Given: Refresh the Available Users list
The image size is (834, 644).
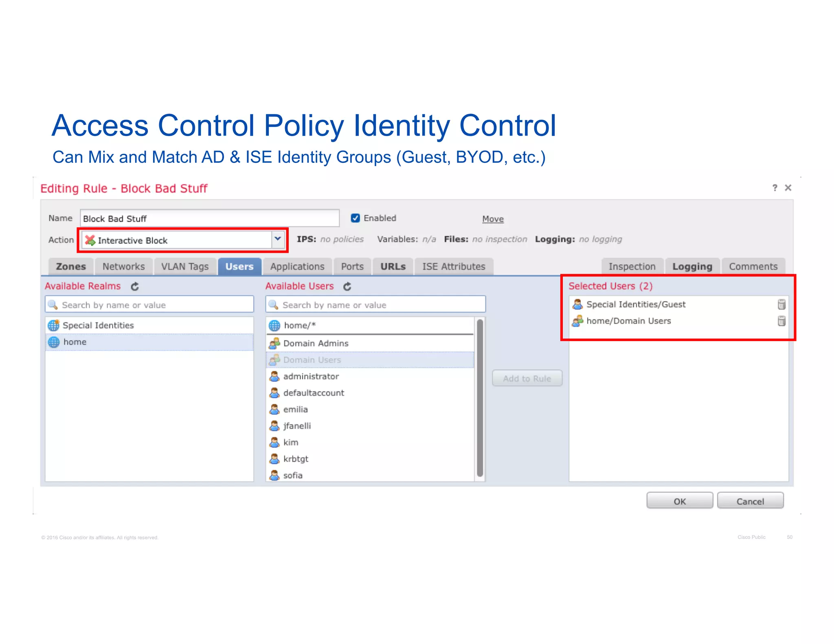Looking at the screenshot, I should click(347, 287).
